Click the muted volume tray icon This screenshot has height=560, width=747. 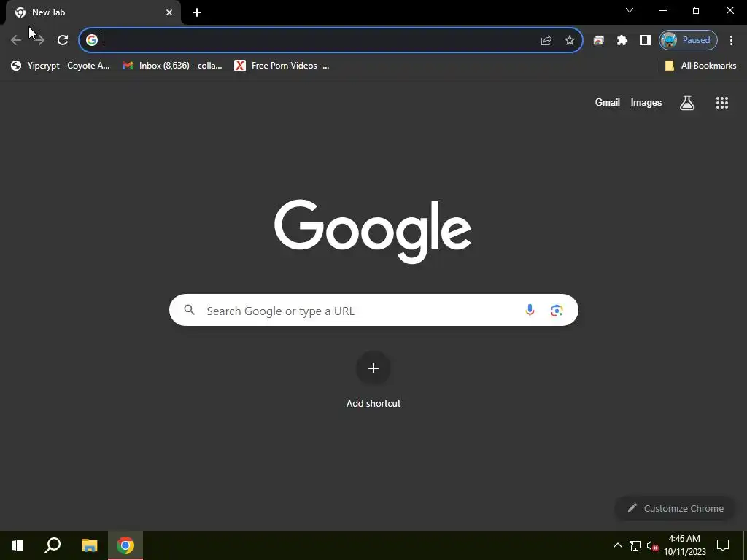pos(653,545)
